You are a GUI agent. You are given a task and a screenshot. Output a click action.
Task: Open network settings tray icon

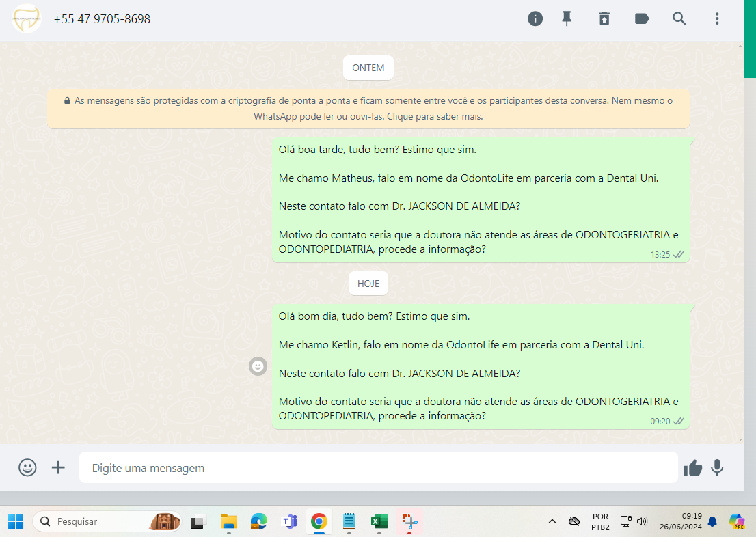pyautogui.click(x=626, y=521)
